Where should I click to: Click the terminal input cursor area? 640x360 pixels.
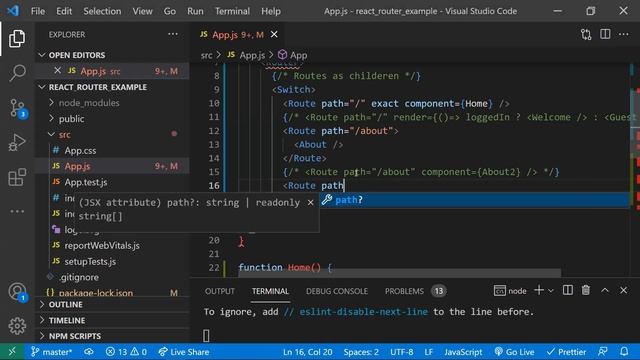pos(206,336)
